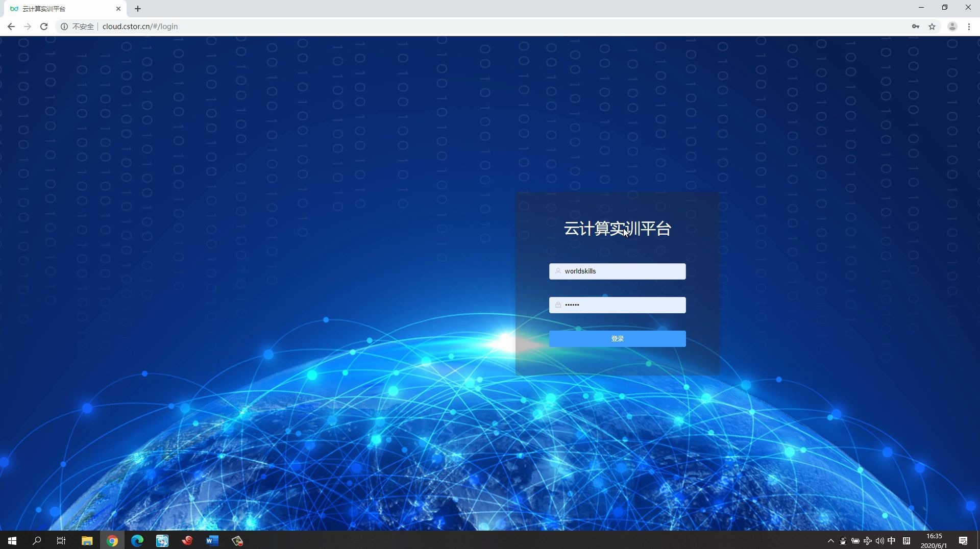
Task: Open Microsoft Word from taskbar
Action: coord(212,540)
